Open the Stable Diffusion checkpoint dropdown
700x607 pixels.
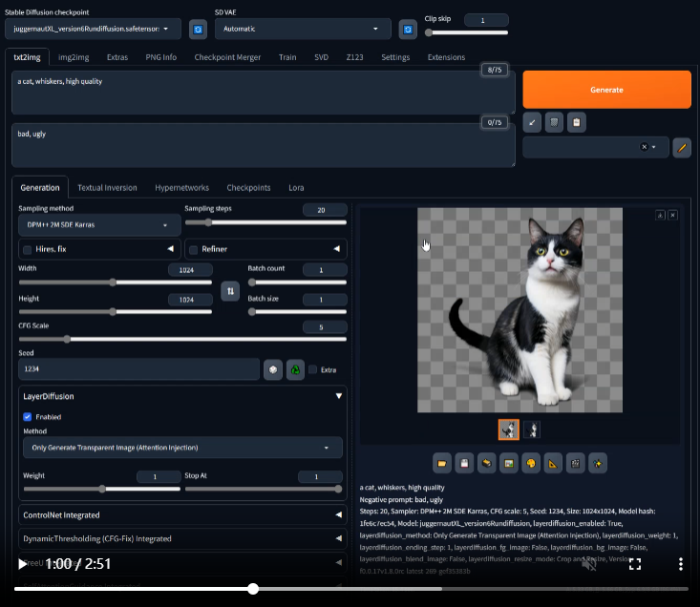point(93,29)
